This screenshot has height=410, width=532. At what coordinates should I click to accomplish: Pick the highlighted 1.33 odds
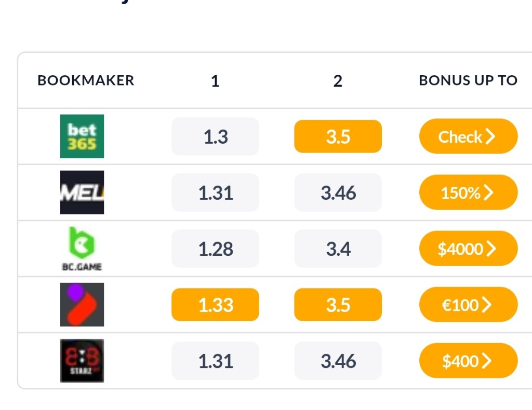point(215,305)
